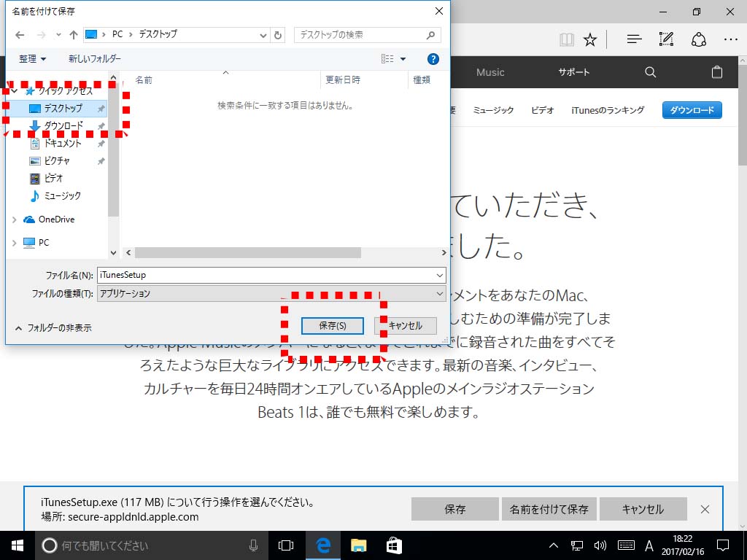Click the refresh button beside address path
Screen dimensions: 747x560
(278, 34)
